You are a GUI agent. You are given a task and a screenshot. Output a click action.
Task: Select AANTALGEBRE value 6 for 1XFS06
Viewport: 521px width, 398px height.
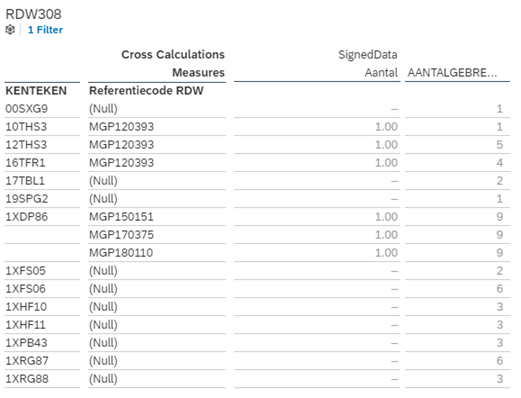(499, 289)
